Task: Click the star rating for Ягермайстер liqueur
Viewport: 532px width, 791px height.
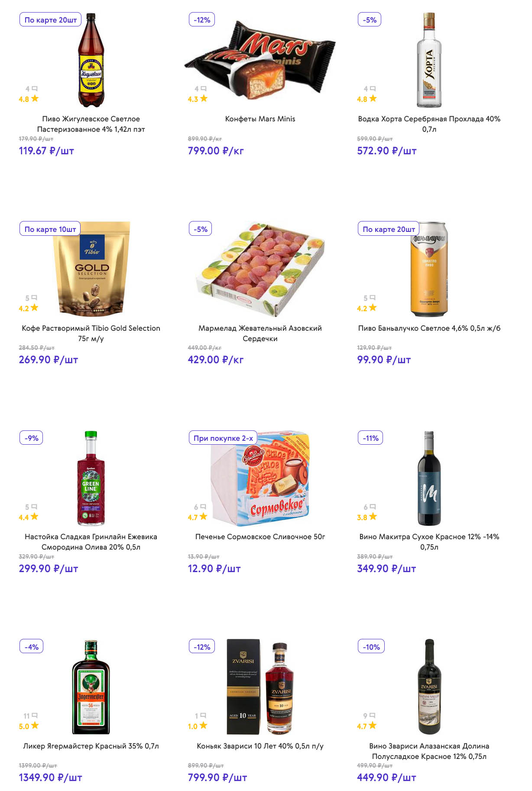Action: [35, 726]
